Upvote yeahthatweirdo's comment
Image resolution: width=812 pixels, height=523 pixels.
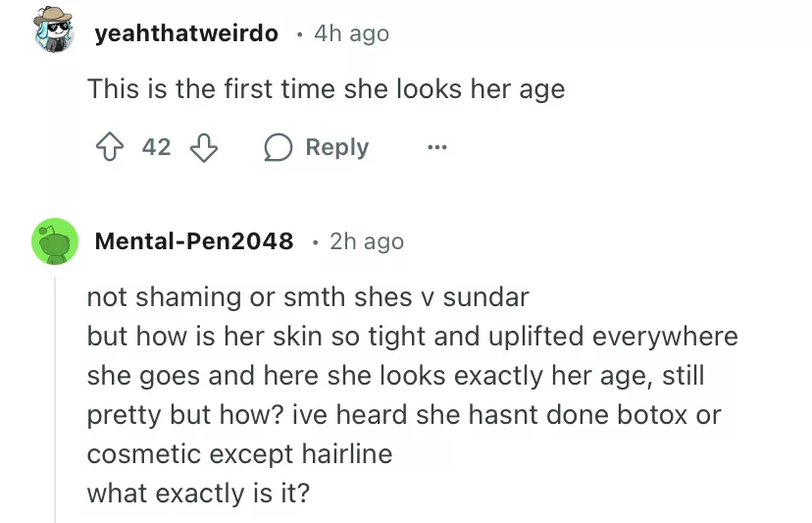[108, 147]
